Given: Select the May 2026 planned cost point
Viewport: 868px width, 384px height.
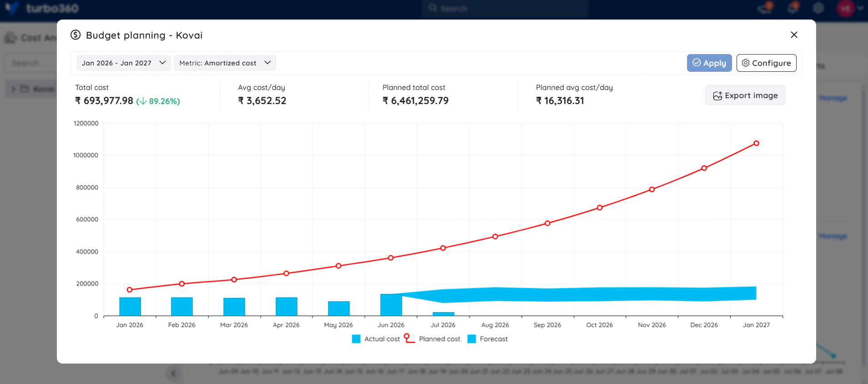Looking at the screenshot, I should 338,266.
